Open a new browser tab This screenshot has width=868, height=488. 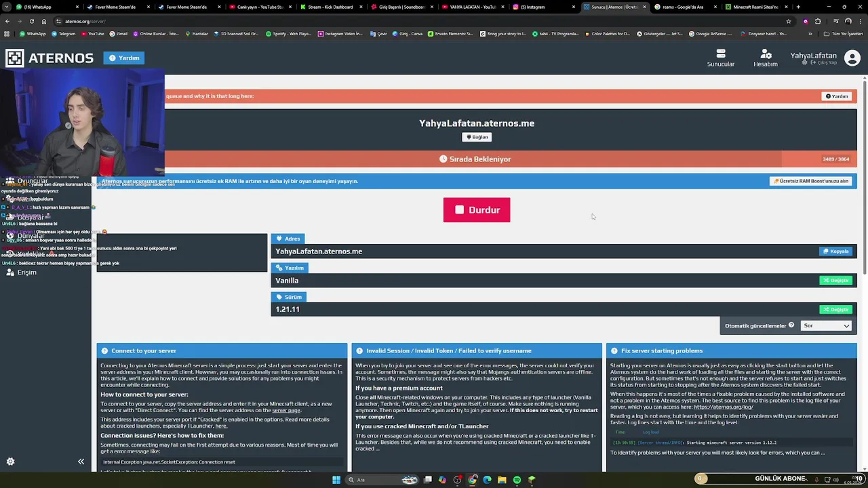pos(798,7)
